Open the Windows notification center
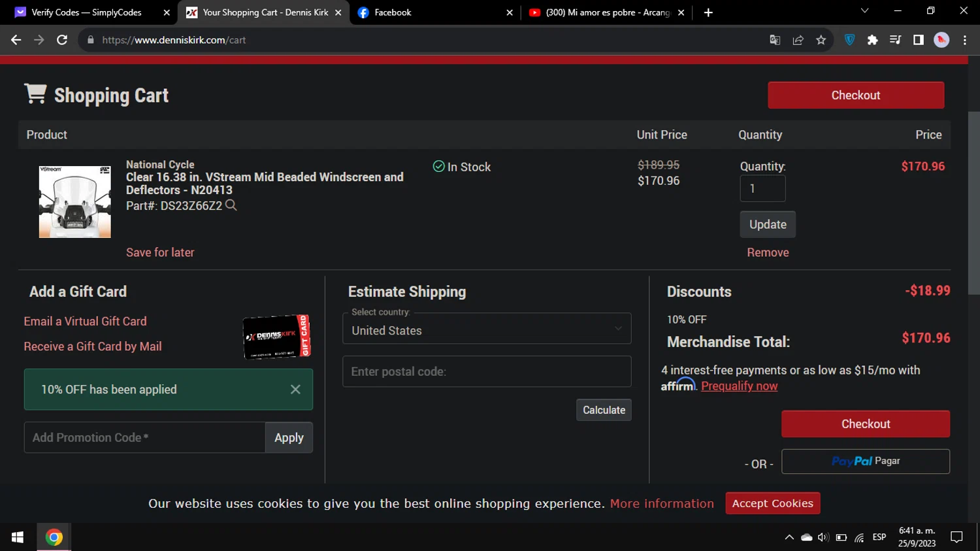This screenshot has width=980, height=551. click(x=957, y=537)
